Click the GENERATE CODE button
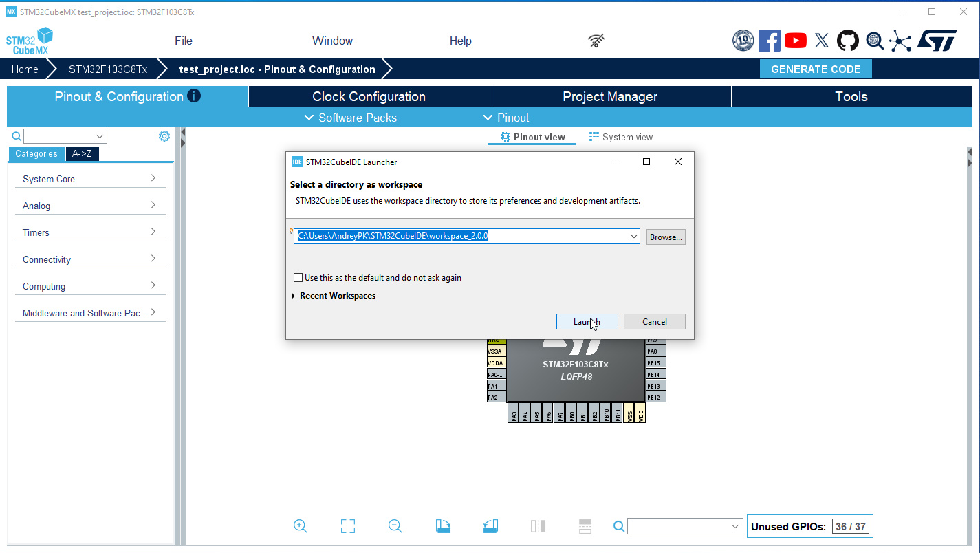 point(816,69)
